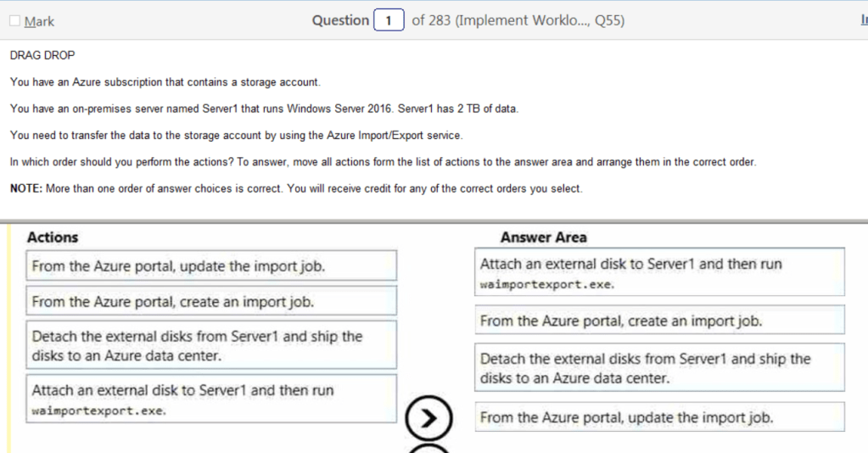The image size is (868, 453).
Task: Select 'update the import job' in Answer Area
Action: pos(659,417)
